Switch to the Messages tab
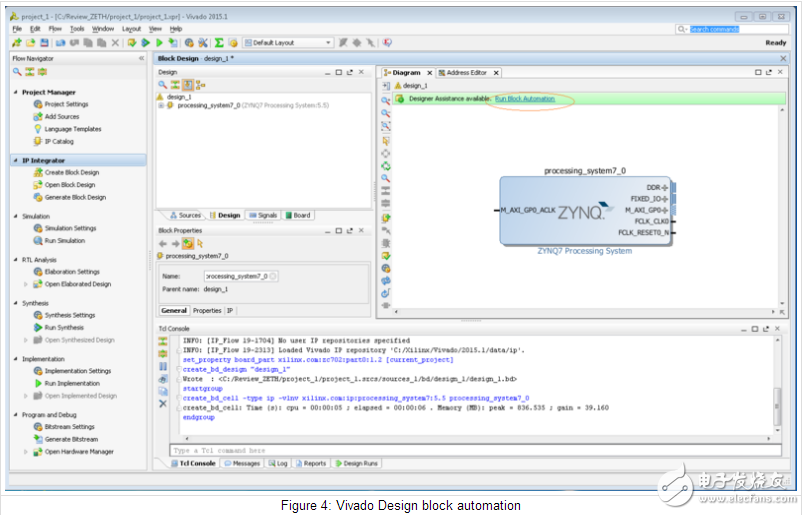The image size is (805, 515). coord(244,463)
